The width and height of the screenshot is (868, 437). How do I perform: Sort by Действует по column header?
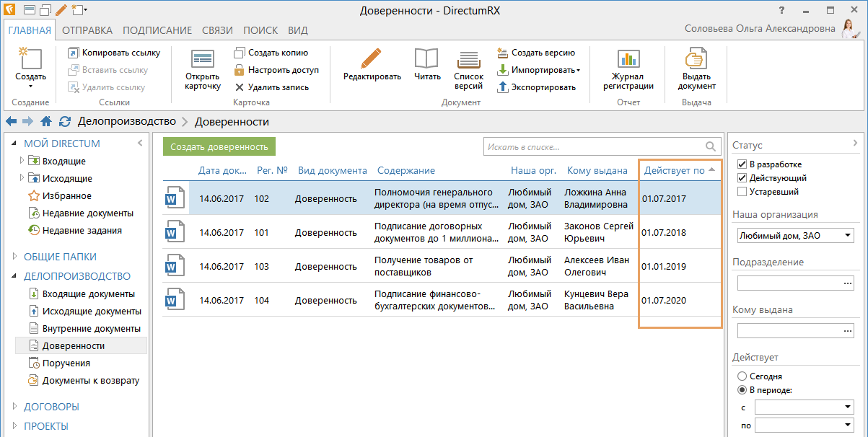(674, 171)
